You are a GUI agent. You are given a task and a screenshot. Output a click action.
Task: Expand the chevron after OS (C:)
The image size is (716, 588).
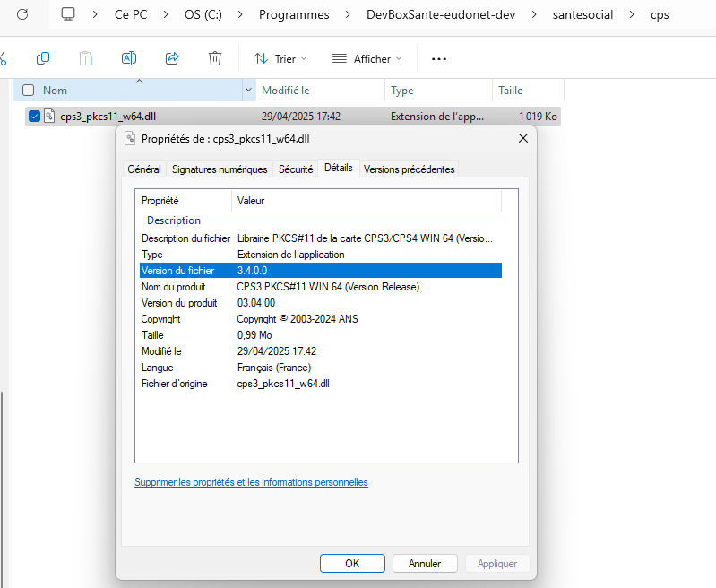pos(240,14)
